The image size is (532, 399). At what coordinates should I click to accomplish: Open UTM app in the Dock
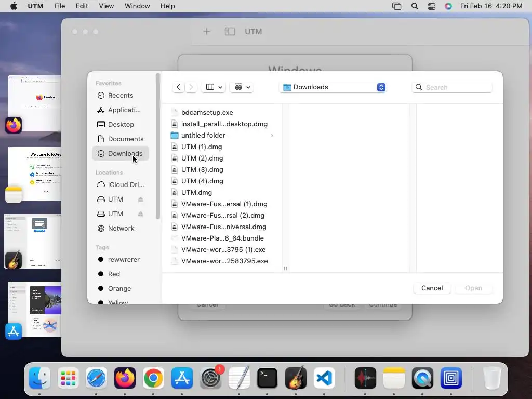point(451,378)
